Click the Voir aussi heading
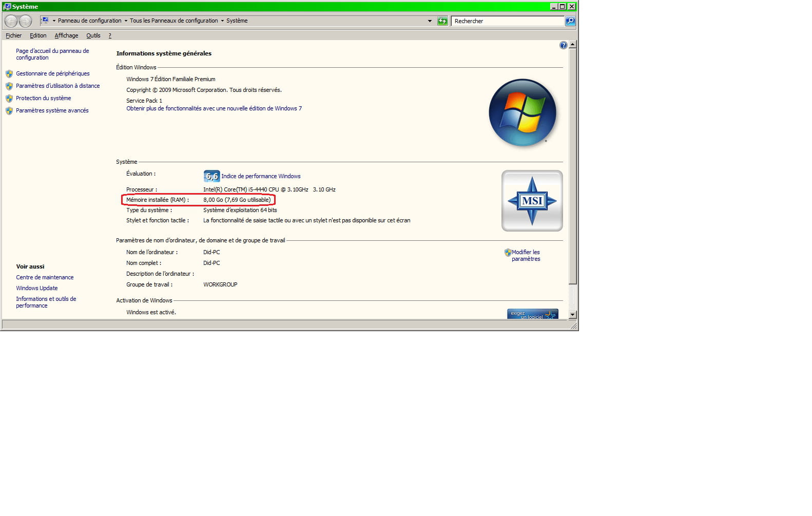812x516 pixels. pyautogui.click(x=30, y=266)
